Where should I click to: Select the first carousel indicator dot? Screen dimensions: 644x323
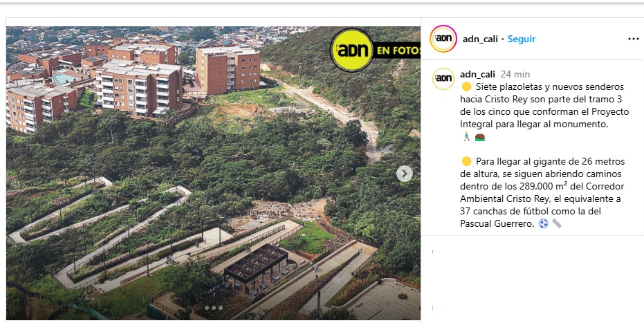coord(207,307)
